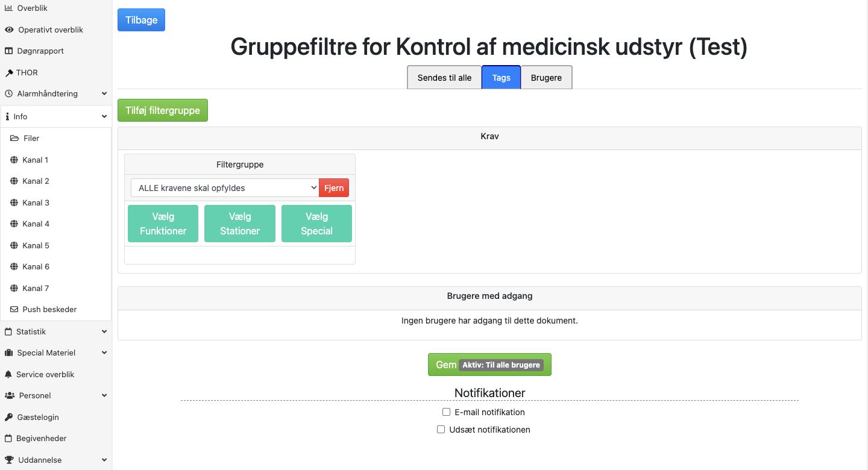Switch to the Sendes til alle tab

coord(444,78)
